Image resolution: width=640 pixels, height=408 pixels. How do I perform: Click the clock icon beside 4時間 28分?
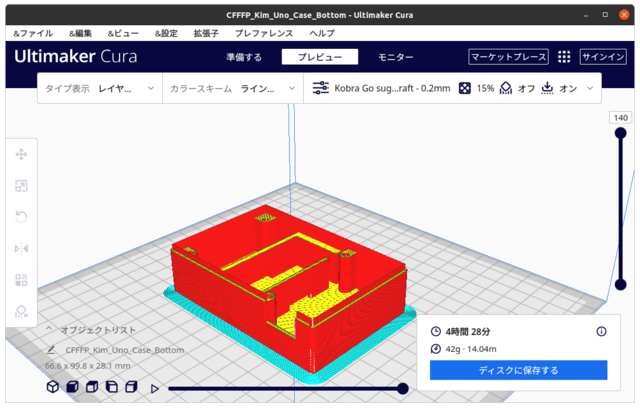click(x=436, y=331)
